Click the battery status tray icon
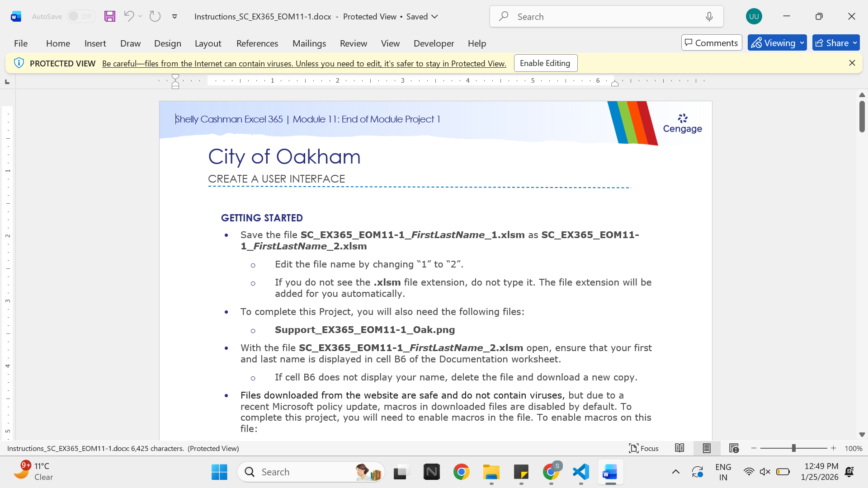868x488 pixels. tap(783, 472)
